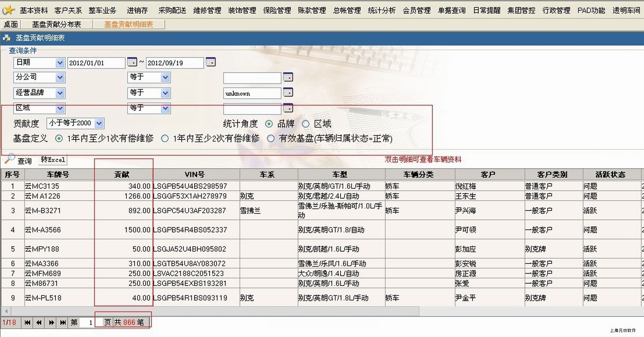Jump to the last results page
The height and width of the screenshot is (337, 644).
pos(63,322)
